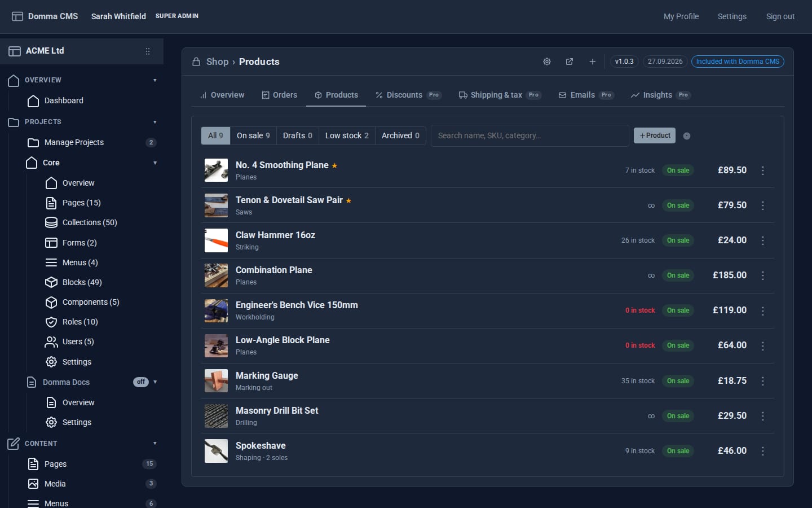Click the Core settings gear icon
Viewport: 812px width, 508px height.
pos(51,362)
